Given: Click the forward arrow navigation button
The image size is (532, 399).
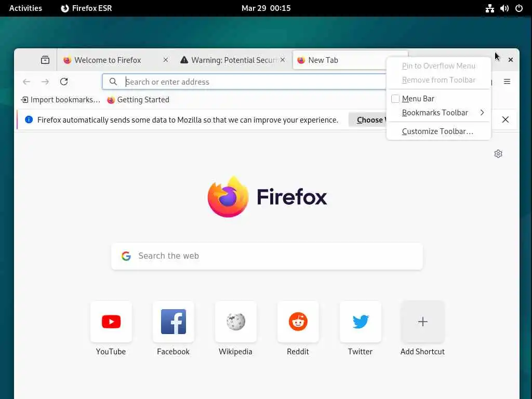Looking at the screenshot, I should (x=45, y=82).
